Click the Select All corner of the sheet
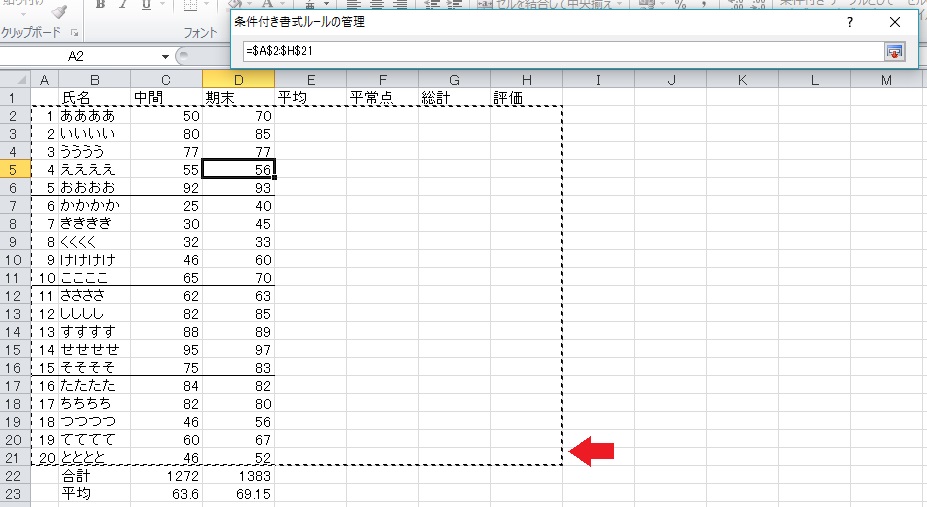 (15, 79)
